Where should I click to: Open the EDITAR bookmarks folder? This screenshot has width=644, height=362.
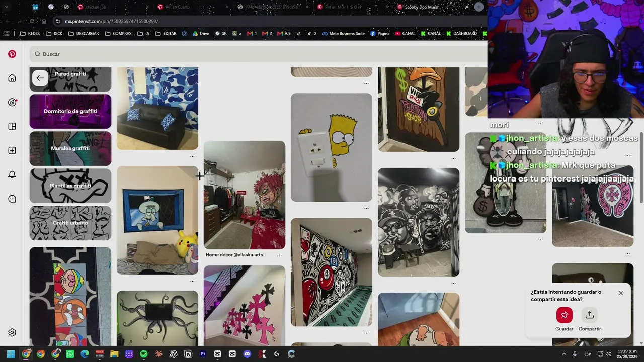point(166,34)
